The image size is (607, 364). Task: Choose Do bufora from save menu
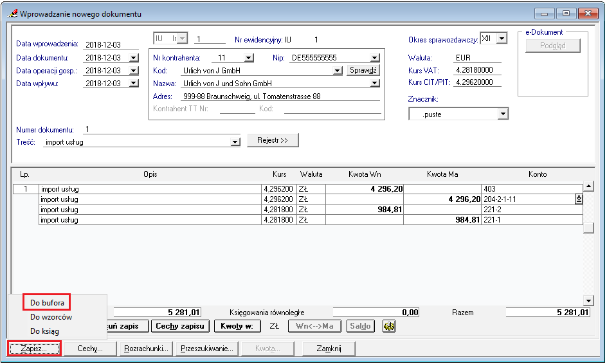tap(47, 302)
